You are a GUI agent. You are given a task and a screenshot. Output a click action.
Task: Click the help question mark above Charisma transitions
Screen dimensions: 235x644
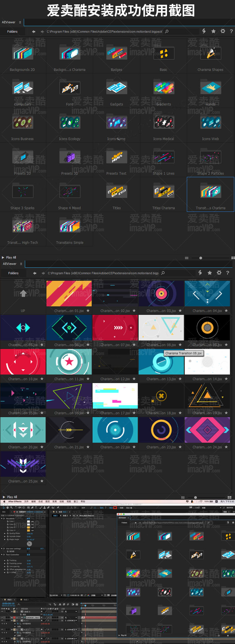tap(228, 273)
